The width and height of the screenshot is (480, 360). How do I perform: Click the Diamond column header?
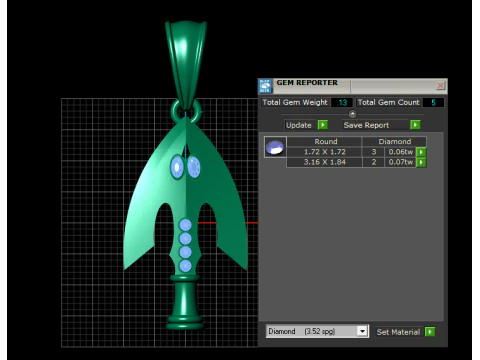(x=395, y=141)
